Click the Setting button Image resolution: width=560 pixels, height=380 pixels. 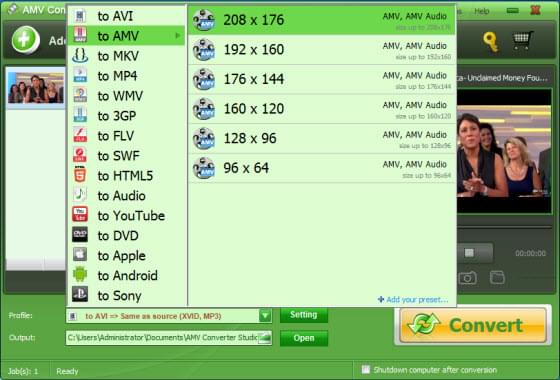coord(304,315)
